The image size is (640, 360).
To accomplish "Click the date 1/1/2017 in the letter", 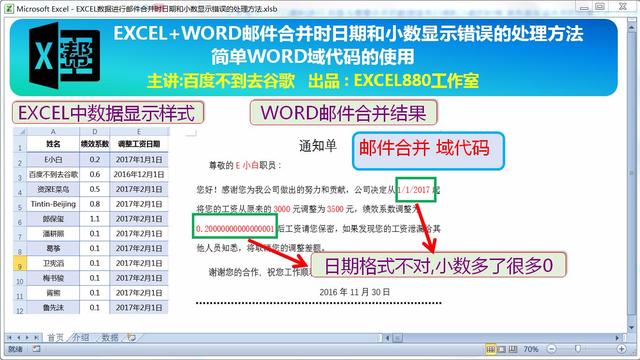I will [x=413, y=190].
